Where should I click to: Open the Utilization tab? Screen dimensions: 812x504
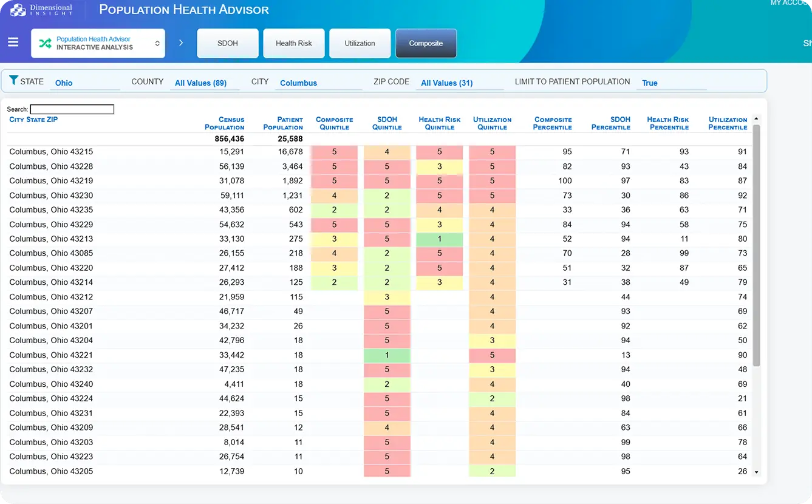(360, 43)
